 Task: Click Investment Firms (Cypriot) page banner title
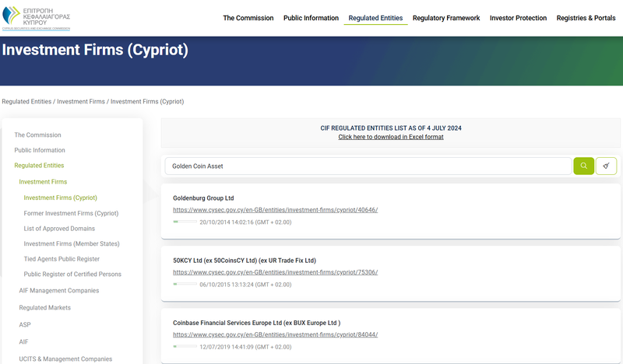coord(95,50)
